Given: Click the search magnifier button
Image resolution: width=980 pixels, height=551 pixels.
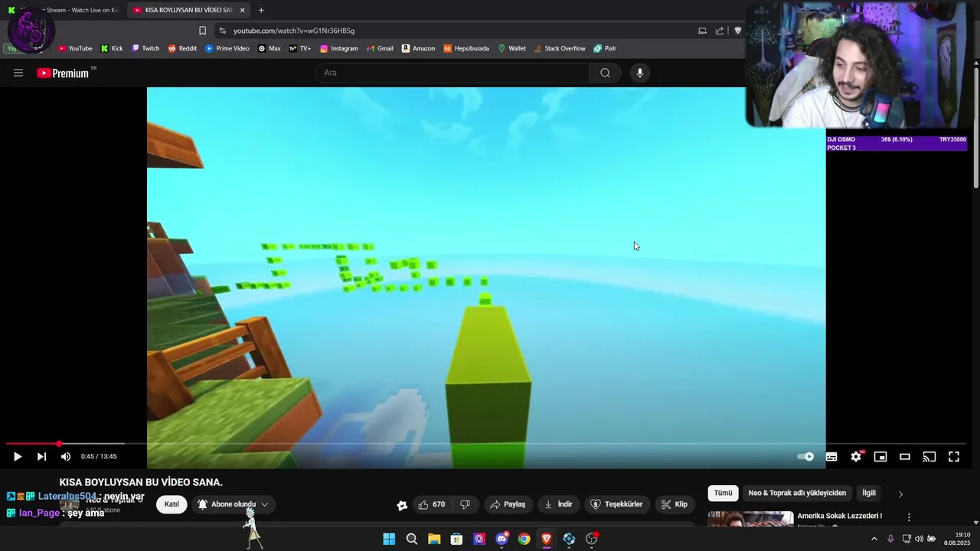Looking at the screenshot, I should coord(605,73).
